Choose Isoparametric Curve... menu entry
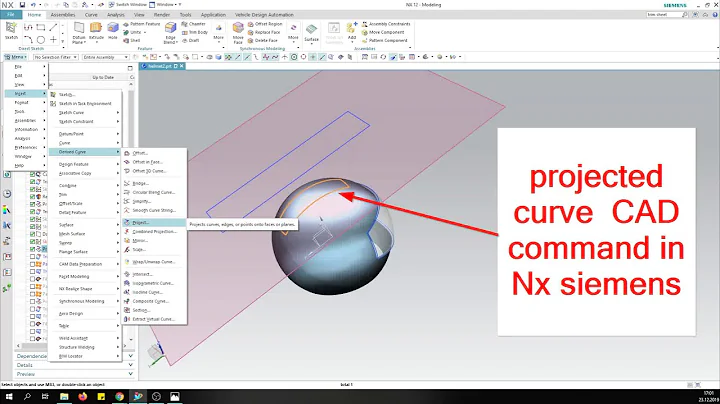Viewport: 720px width, 404px height. pos(154,283)
